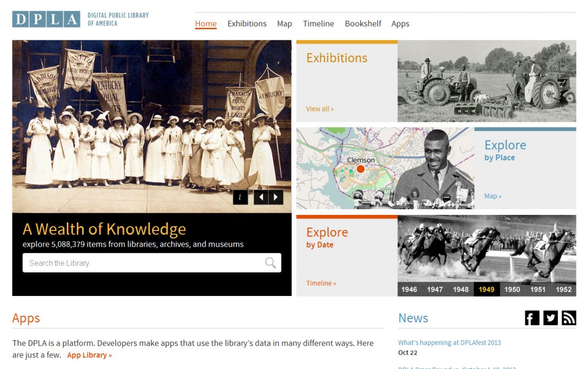The height and width of the screenshot is (369, 588).
Task: Select the Home nav item
Action: [206, 24]
